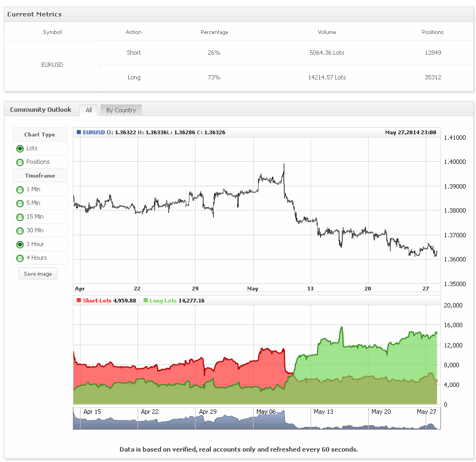Image resolution: width=476 pixels, height=462 pixels.
Task: Click the red Short Lots legend square
Action: click(79, 300)
